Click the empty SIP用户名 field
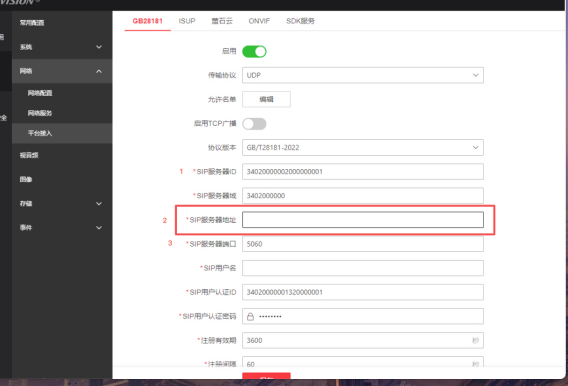 (363, 268)
